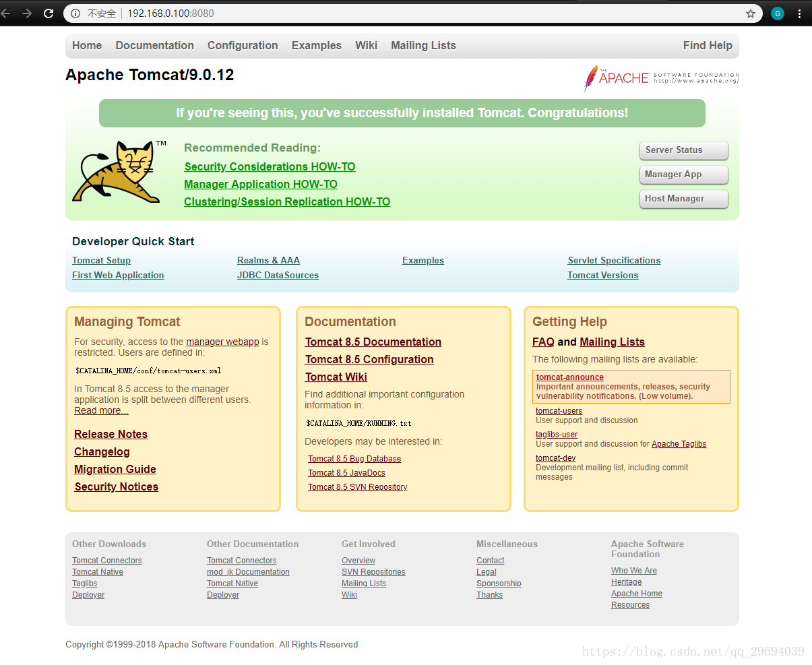This screenshot has height=665, width=812.
Task: Open the Legal footer link
Action: (x=487, y=572)
